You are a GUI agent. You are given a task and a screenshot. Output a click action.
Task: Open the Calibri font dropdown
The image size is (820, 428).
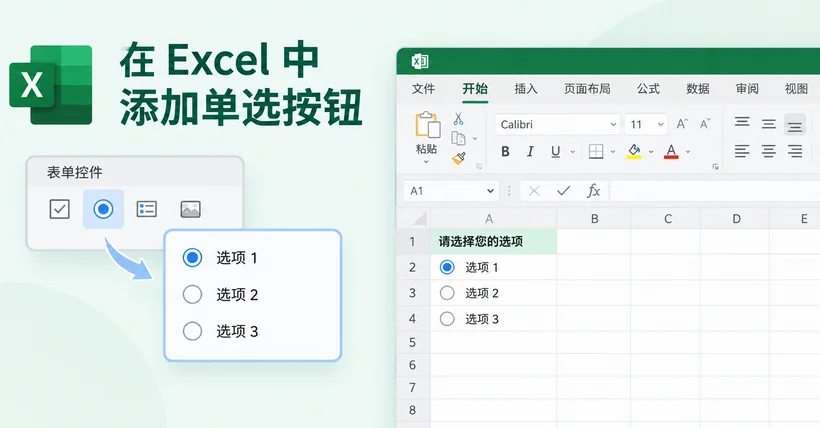pos(613,125)
